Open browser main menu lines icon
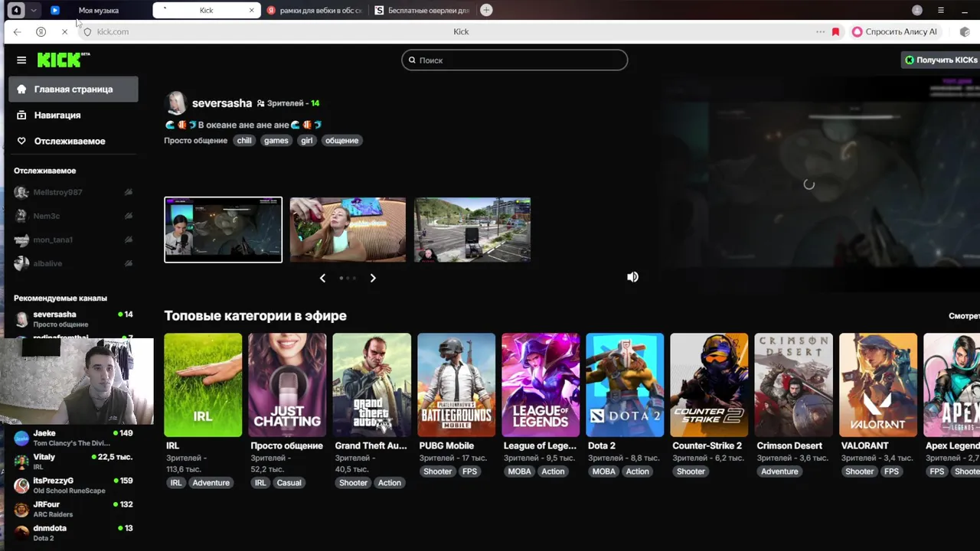Screen dimensions: 980x551 [x=941, y=10]
